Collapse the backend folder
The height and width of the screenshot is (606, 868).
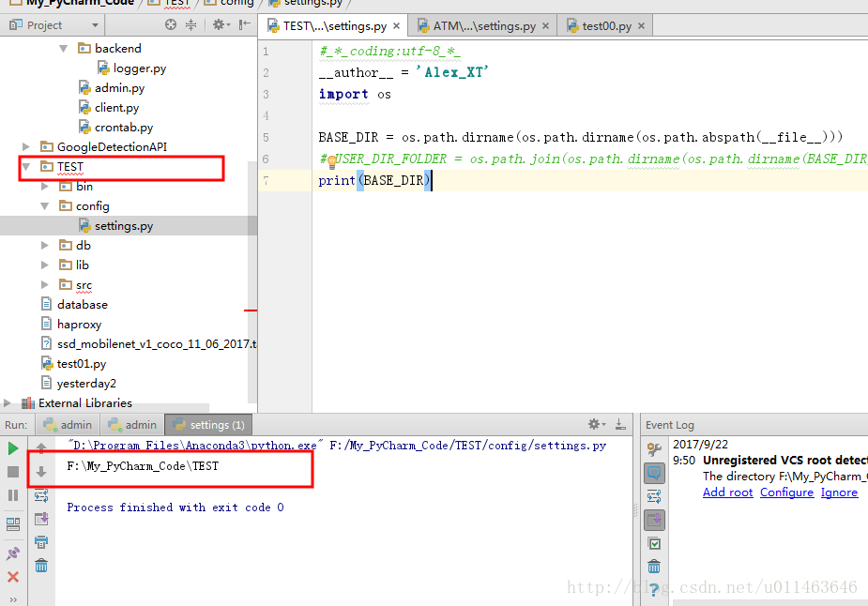[64, 49]
